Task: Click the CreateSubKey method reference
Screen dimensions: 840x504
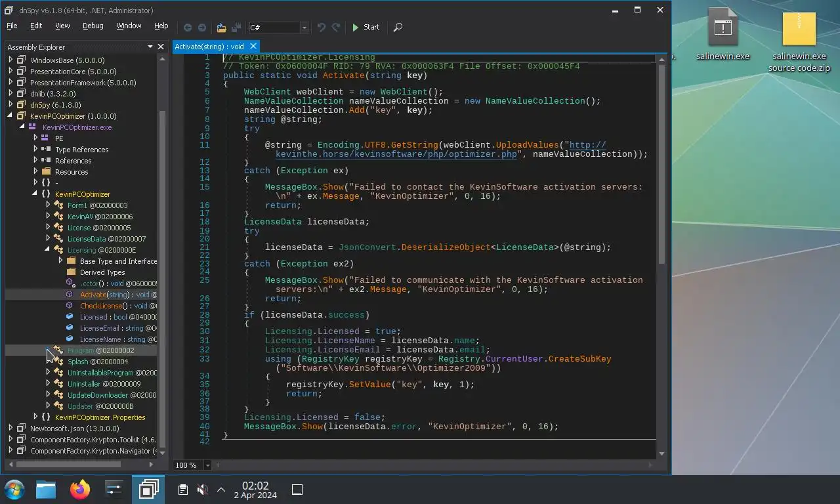Action: [x=579, y=359]
